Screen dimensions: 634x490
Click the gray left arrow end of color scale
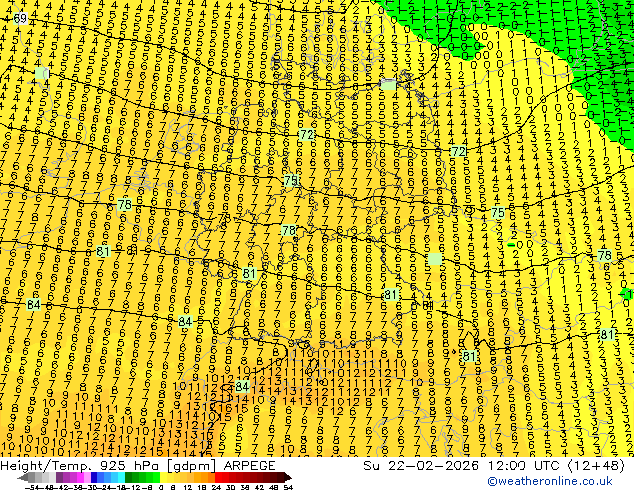[x=23, y=477]
